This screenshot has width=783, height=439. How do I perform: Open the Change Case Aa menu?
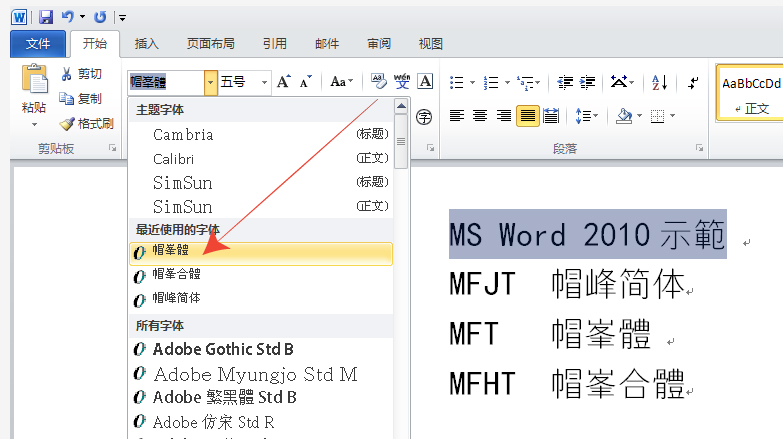342,81
